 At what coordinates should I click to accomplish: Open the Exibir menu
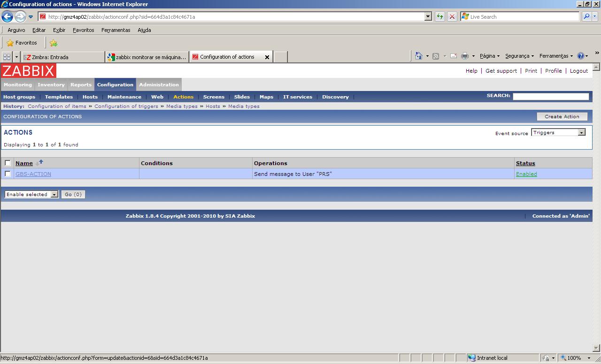point(59,30)
